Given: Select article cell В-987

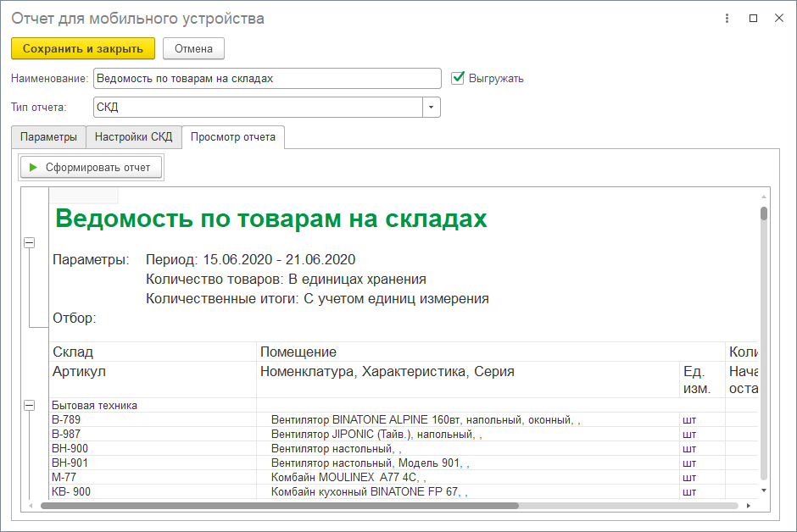Looking at the screenshot, I should coord(153,434).
